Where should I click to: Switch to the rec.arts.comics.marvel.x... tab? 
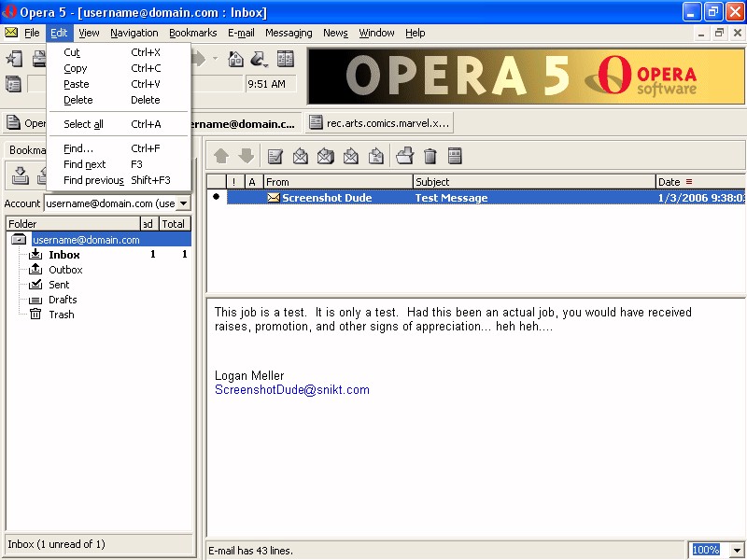click(x=379, y=123)
